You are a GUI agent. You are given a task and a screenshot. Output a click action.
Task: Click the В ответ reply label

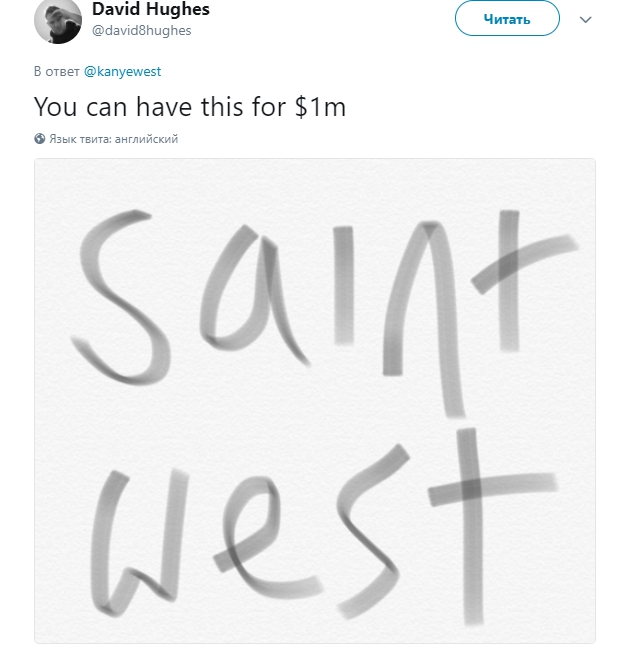click(x=57, y=72)
